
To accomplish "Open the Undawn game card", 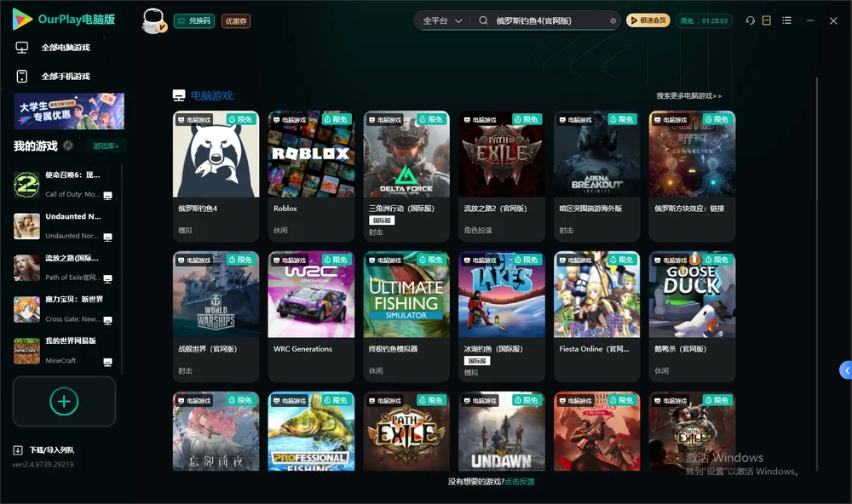I will 502,432.
